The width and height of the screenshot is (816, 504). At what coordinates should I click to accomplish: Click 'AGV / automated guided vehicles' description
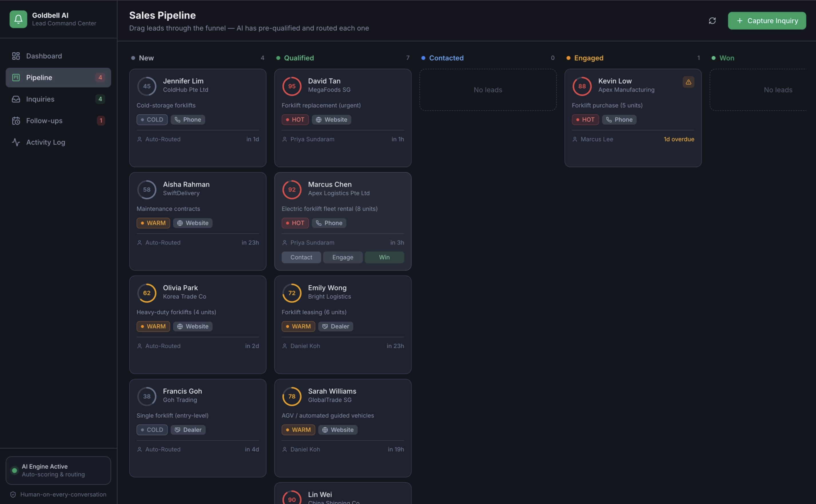328,415
